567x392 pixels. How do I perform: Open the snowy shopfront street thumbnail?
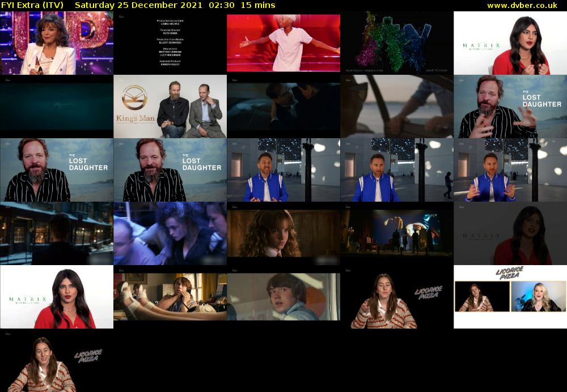[x=56, y=233]
